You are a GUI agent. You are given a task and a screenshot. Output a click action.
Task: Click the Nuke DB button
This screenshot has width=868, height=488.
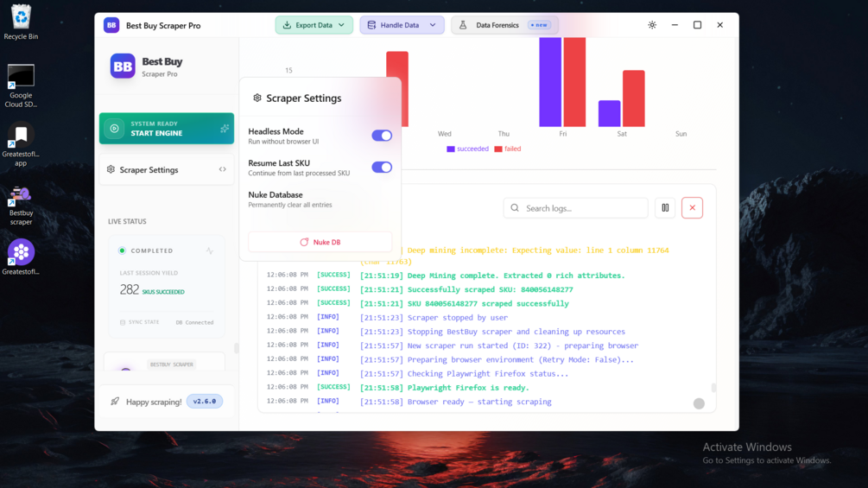320,242
